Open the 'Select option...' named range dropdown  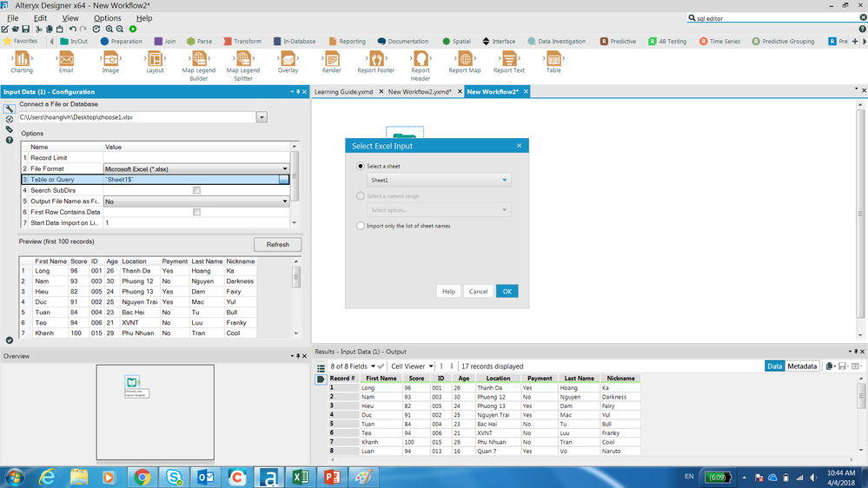point(439,209)
